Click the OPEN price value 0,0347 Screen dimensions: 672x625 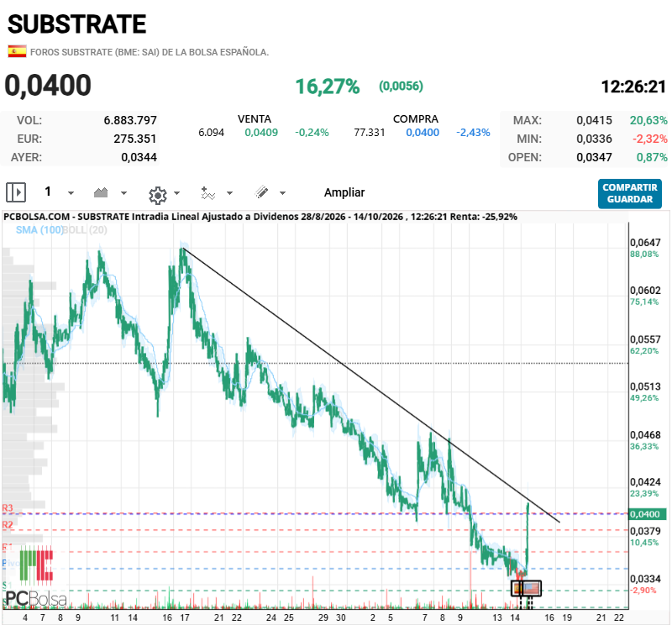click(x=594, y=157)
